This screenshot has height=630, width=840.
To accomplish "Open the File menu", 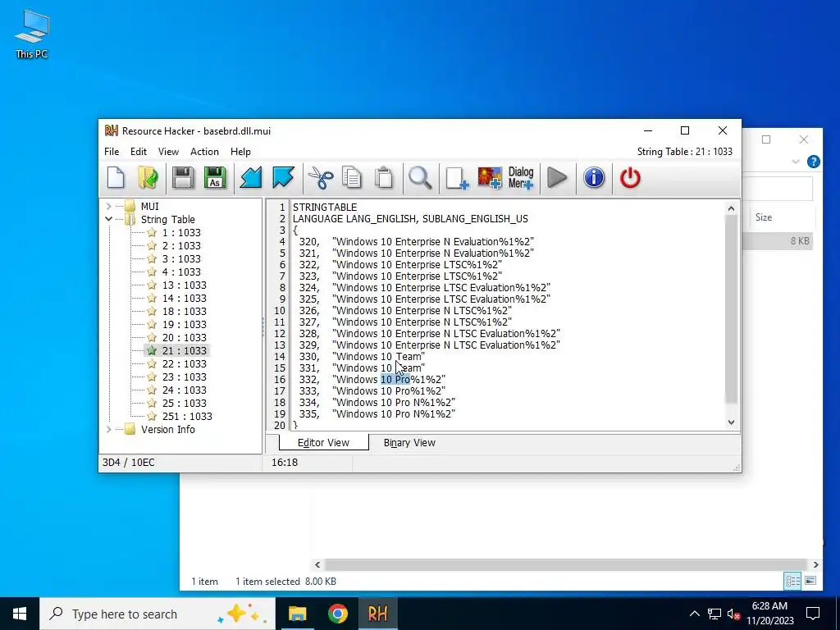I will [x=112, y=152].
